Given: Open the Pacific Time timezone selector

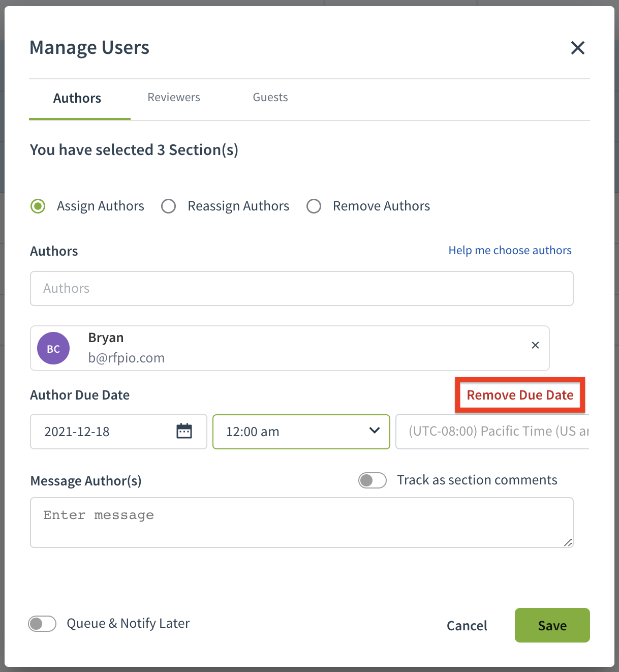Looking at the screenshot, I should [x=492, y=432].
